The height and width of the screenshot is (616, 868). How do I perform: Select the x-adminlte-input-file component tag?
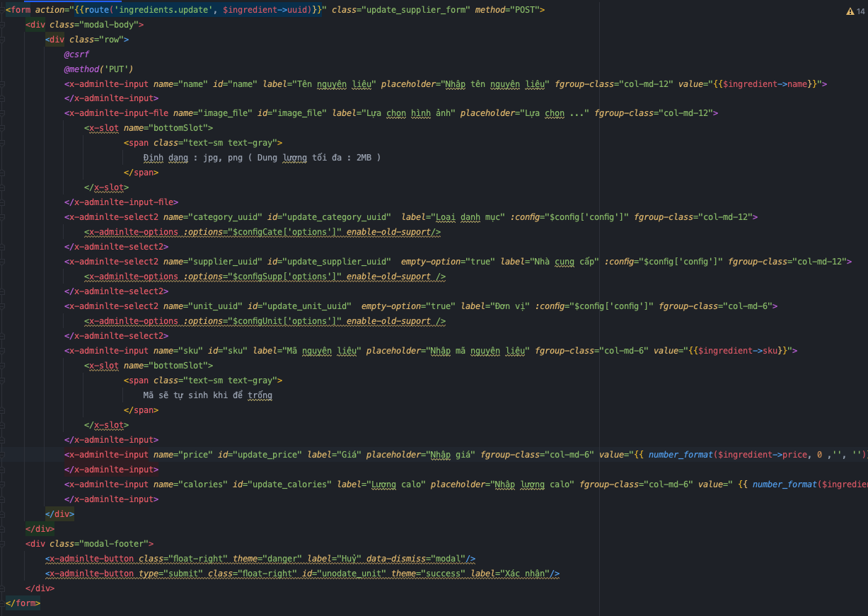pyautogui.click(x=117, y=113)
